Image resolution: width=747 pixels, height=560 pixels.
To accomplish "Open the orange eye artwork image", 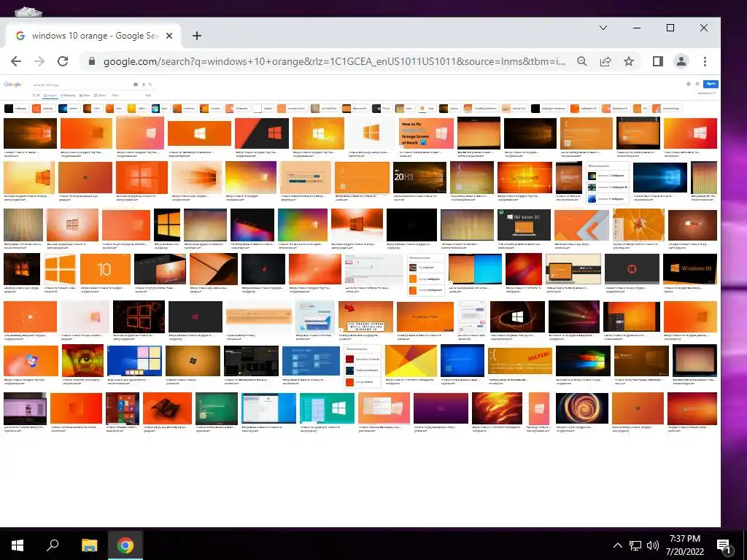I will [82, 361].
